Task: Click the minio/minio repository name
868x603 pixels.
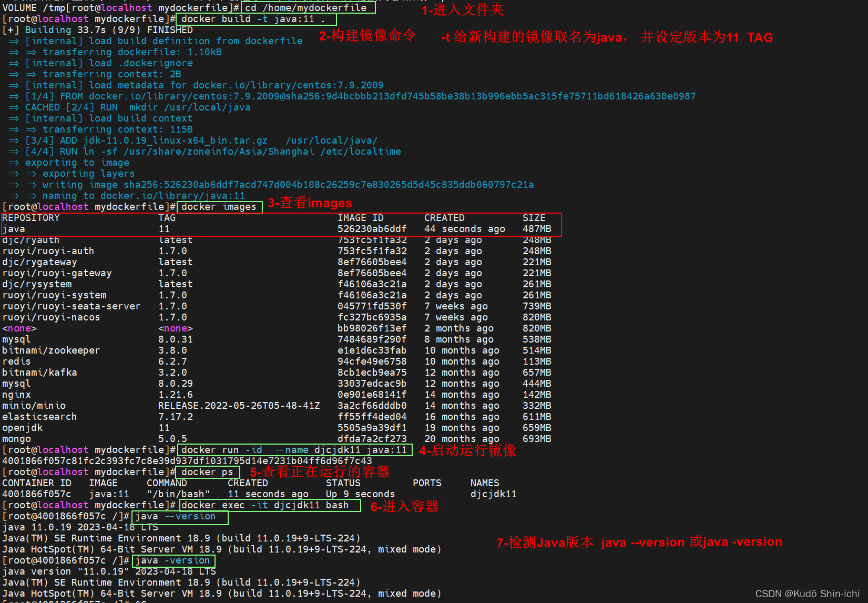Action: [x=34, y=406]
